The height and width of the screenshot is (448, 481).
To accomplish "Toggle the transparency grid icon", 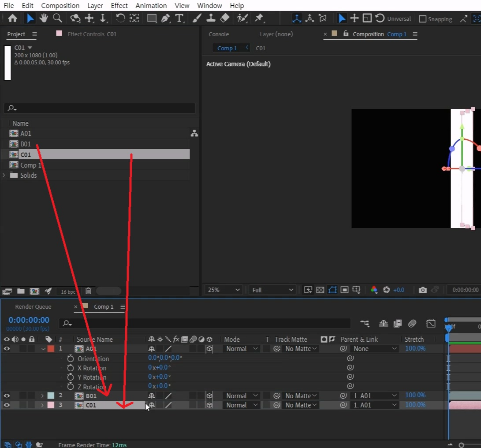I will click(320, 290).
